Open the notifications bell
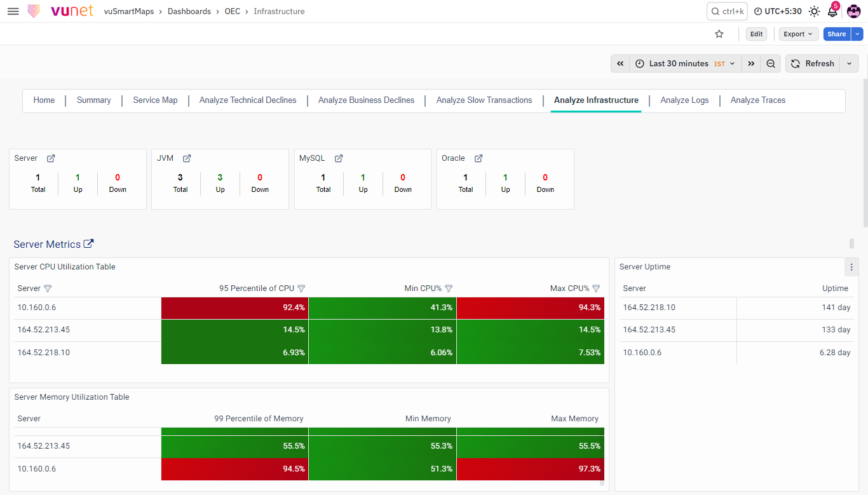Image resolution: width=868 pixels, height=495 pixels. click(x=832, y=11)
